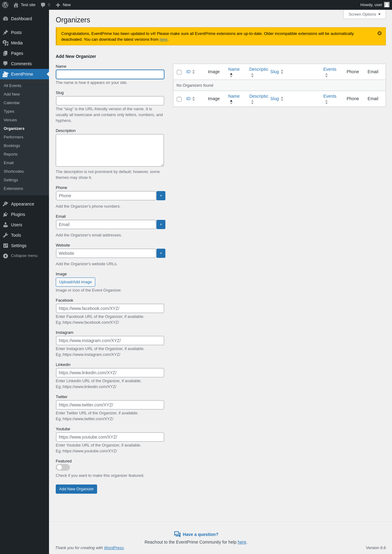
Task: Click the Linkedin URL input field
Action: [110, 373]
